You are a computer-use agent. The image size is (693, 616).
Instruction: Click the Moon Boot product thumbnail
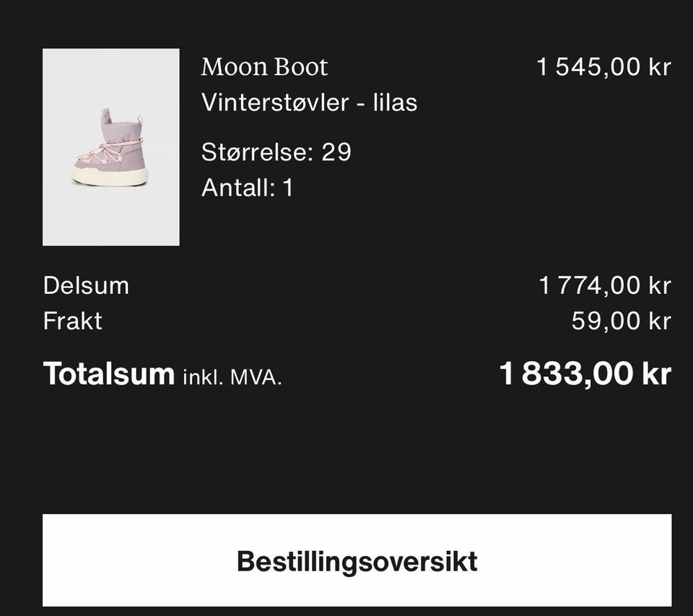point(111,147)
